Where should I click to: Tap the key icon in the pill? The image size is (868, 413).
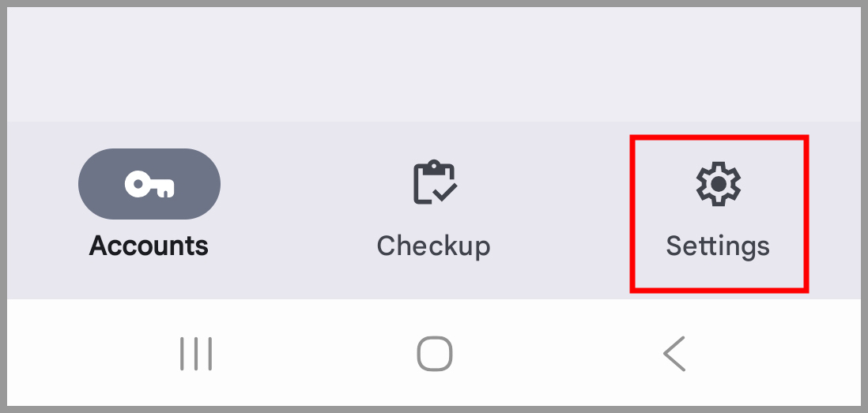(x=149, y=184)
